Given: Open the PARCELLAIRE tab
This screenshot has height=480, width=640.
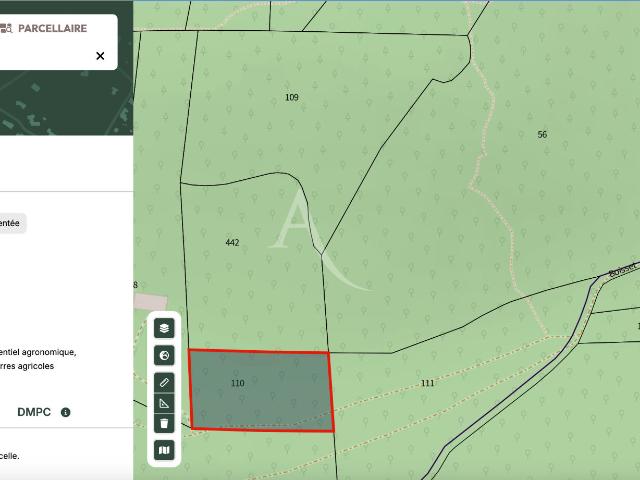Looking at the screenshot, I should tap(53, 28).
